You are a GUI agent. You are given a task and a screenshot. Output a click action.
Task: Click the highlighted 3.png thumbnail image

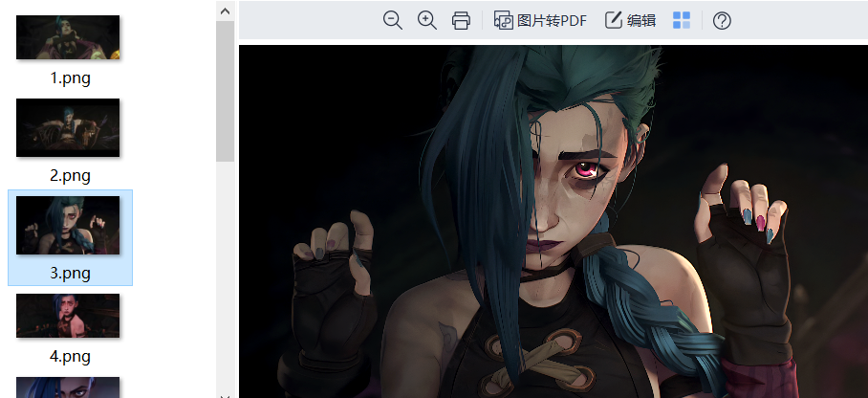click(x=68, y=225)
